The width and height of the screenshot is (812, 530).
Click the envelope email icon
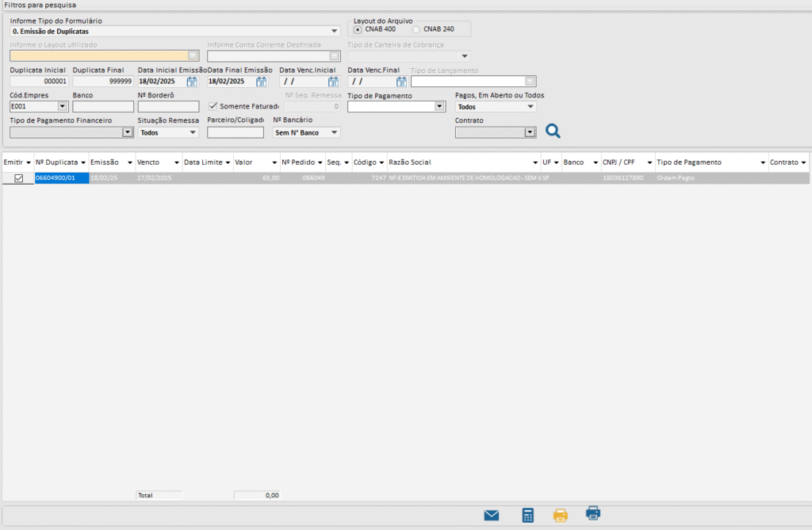[x=492, y=515]
